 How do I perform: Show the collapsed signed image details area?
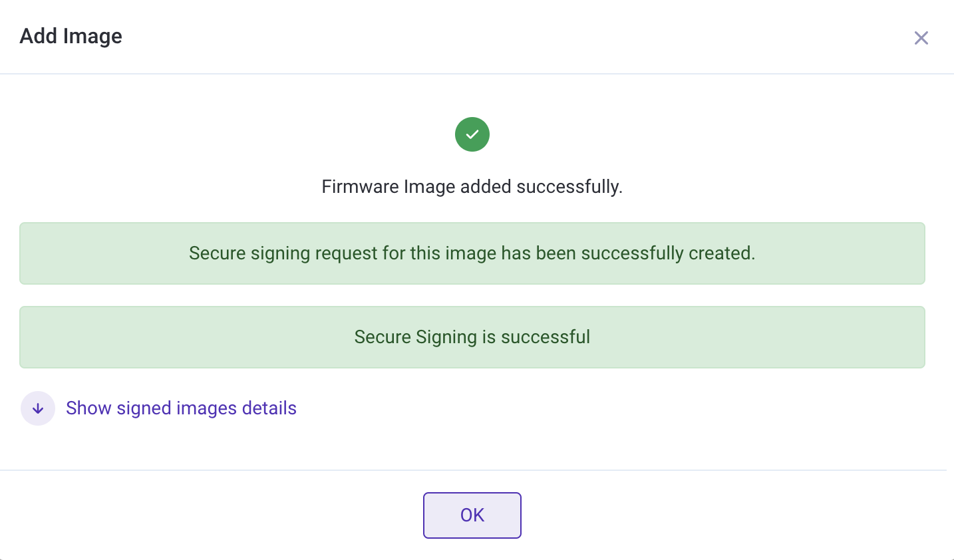tap(181, 408)
